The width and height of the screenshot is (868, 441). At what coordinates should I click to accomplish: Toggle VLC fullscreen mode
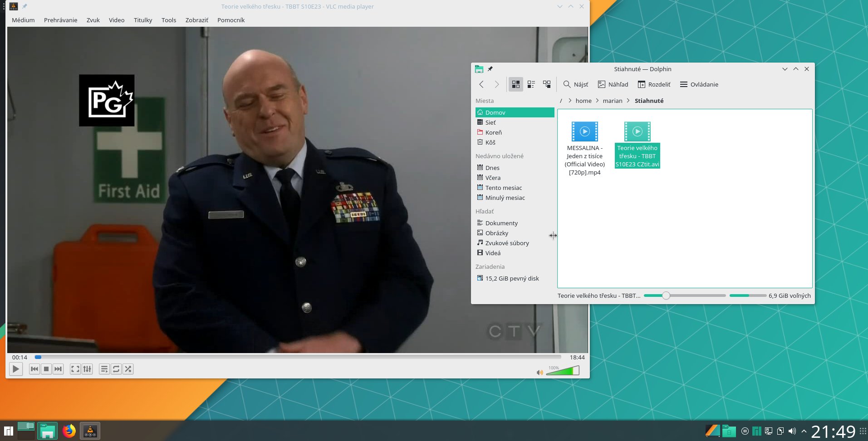[75, 369]
